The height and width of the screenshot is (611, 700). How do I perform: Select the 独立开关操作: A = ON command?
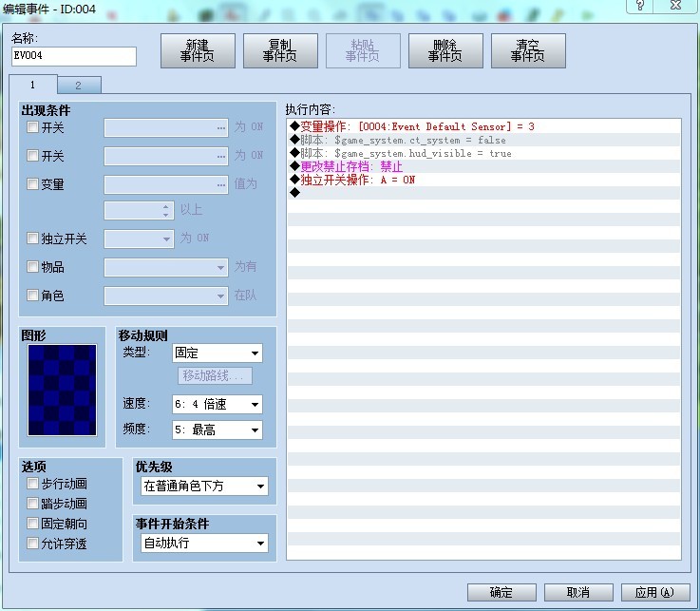coord(484,180)
